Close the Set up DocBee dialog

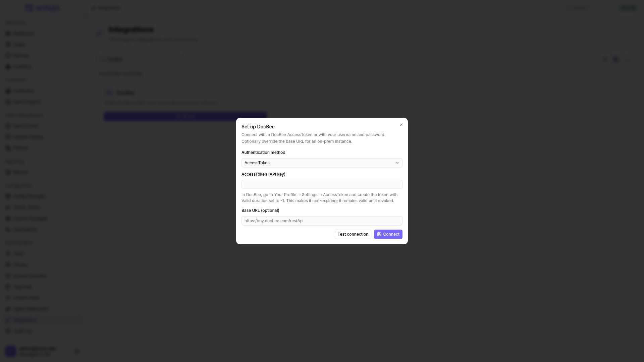(401, 125)
